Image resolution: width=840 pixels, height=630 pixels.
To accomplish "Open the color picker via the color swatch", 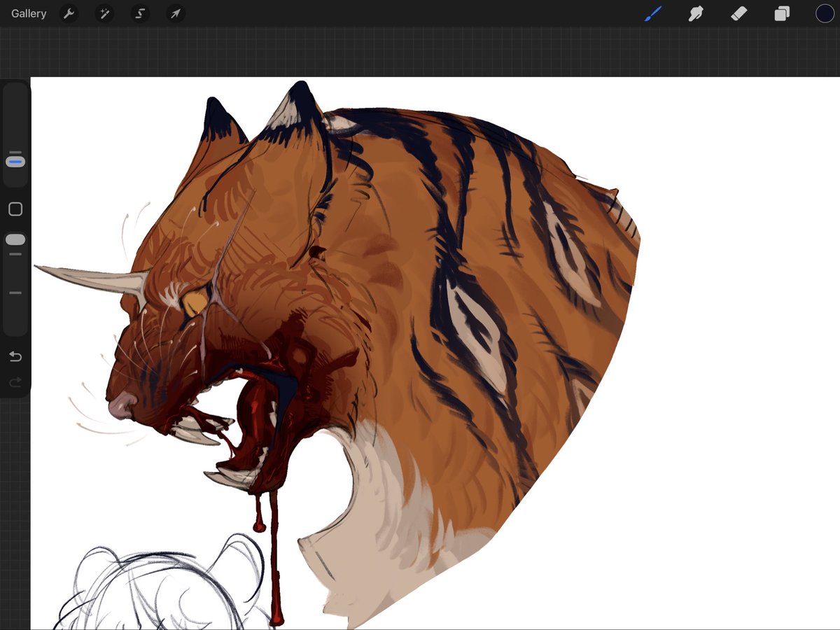I will tap(825, 13).
